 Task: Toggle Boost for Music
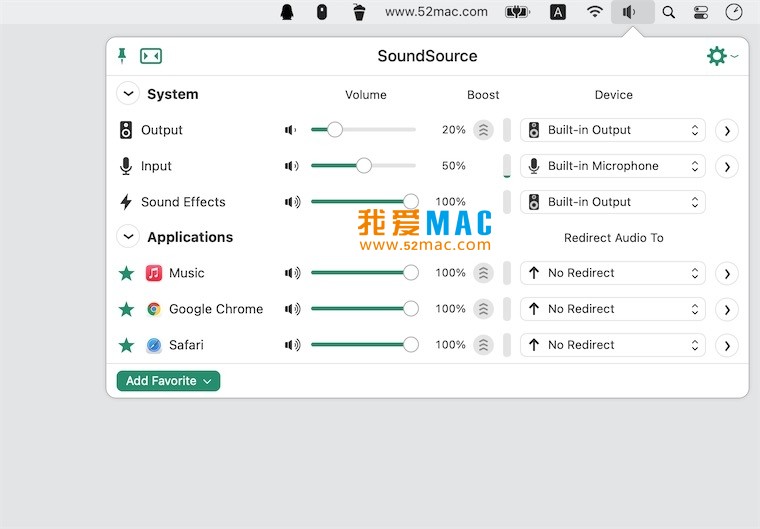pyautogui.click(x=483, y=273)
